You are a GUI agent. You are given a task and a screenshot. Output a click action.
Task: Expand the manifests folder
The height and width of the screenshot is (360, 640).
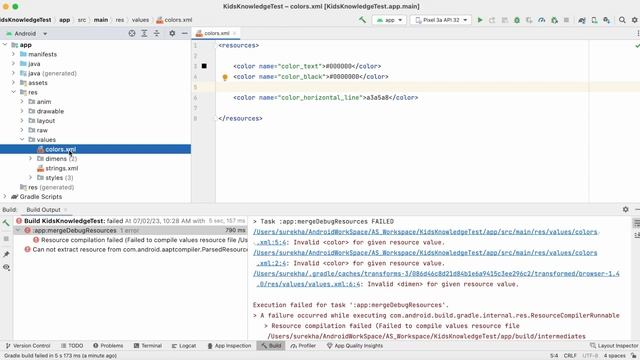click(13, 54)
